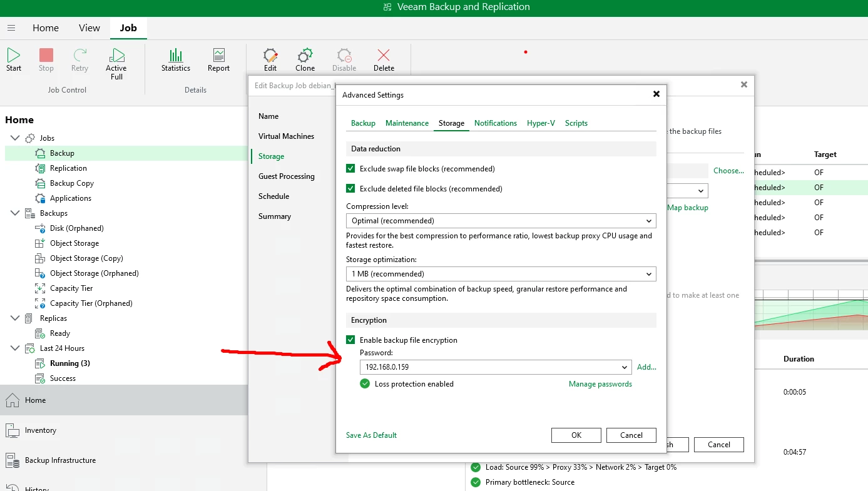
Task: Switch to the Maintenance tab
Action: [407, 123]
